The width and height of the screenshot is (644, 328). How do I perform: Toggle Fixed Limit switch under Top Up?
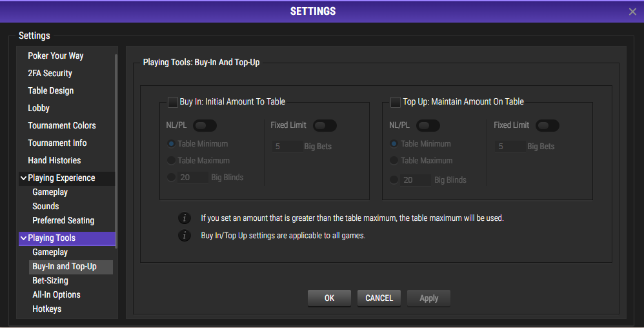click(547, 125)
